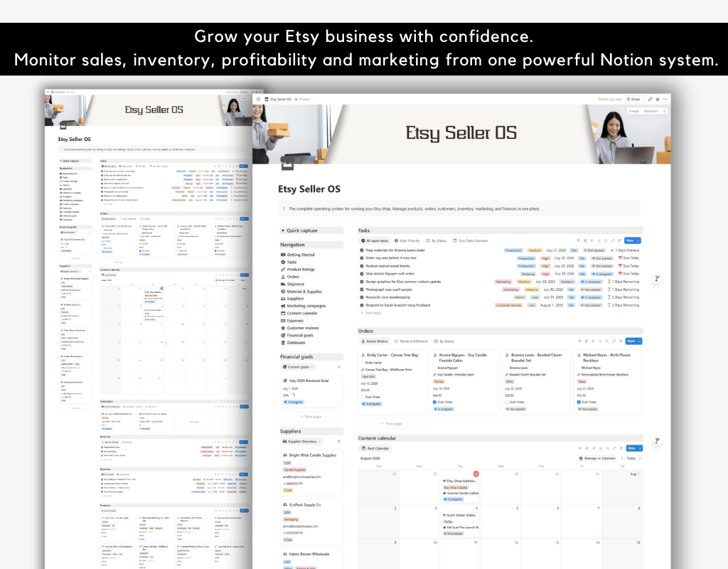Click Etsy Seller OS heading in the left background page
Viewport: 728px width, 569px height.
click(x=74, y=139)
